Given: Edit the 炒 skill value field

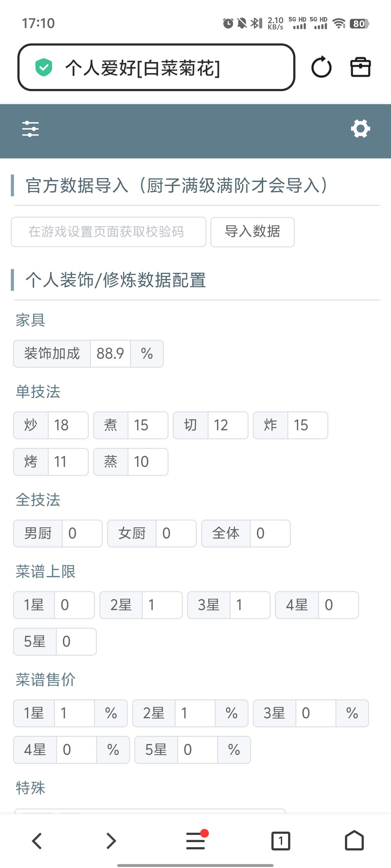Looking at the screenshot, I should (68, 425).
